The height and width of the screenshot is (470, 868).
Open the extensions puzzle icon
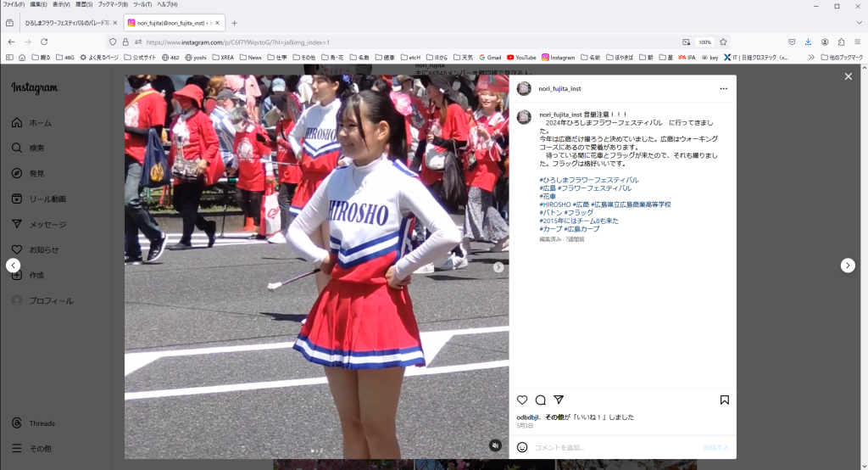point(842,42)
